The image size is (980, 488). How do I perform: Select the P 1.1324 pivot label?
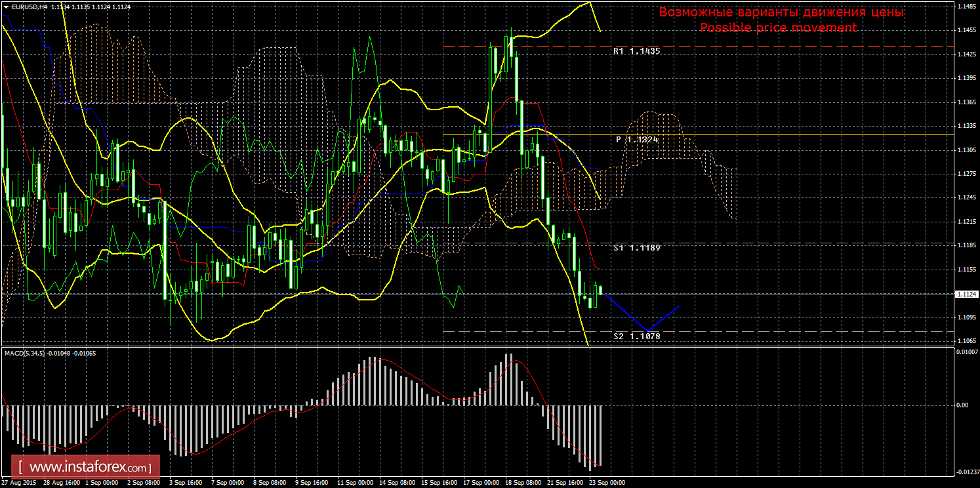coord(636,140)
